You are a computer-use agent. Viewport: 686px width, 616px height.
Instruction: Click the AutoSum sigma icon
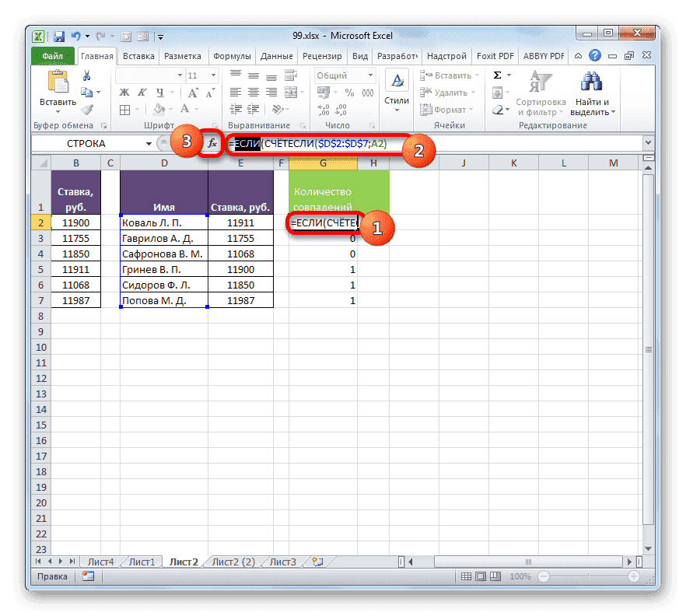[495, 75]
